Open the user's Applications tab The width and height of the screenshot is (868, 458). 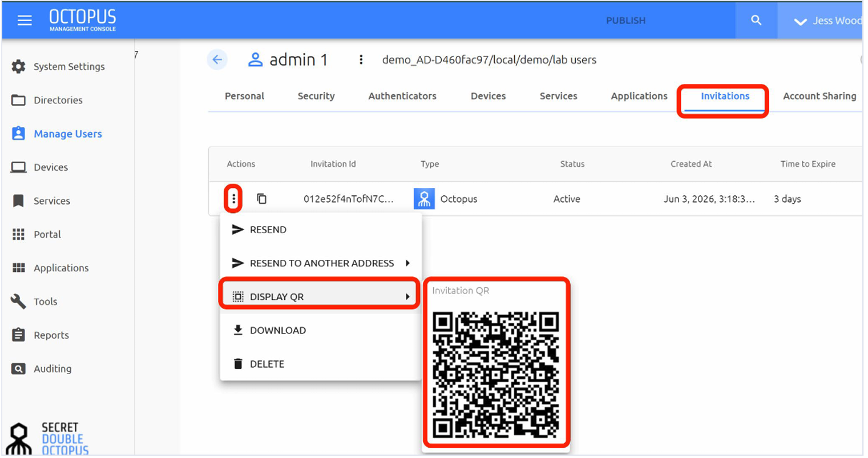[639, 97]
